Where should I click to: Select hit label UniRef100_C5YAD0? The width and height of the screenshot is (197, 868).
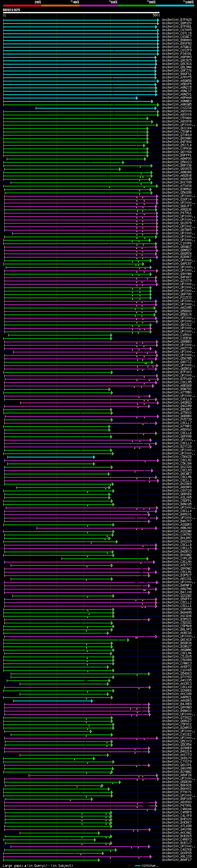tap(177, 118)
